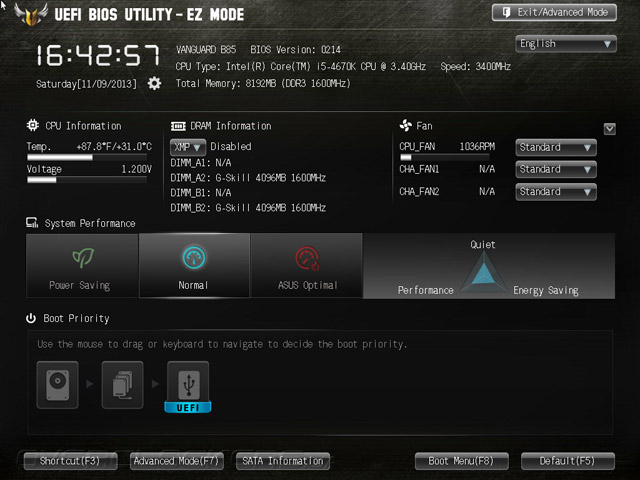Click the CPU voltage bar

(87, 180)
